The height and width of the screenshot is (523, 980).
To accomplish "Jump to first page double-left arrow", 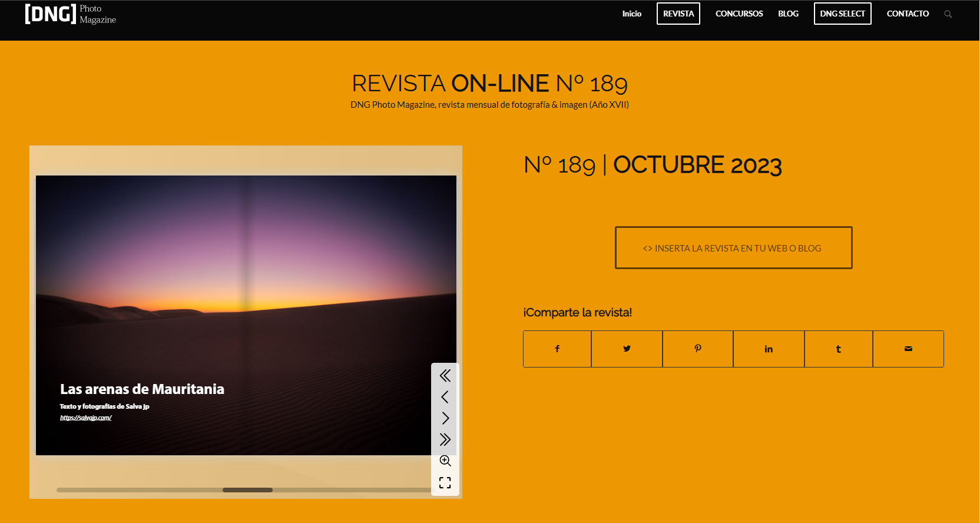I will (445, 376).
